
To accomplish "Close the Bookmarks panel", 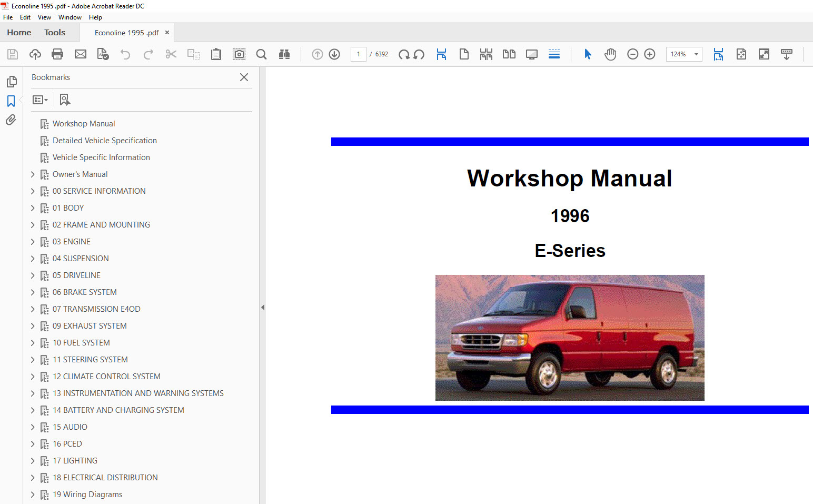I will (x=244, y=77).
